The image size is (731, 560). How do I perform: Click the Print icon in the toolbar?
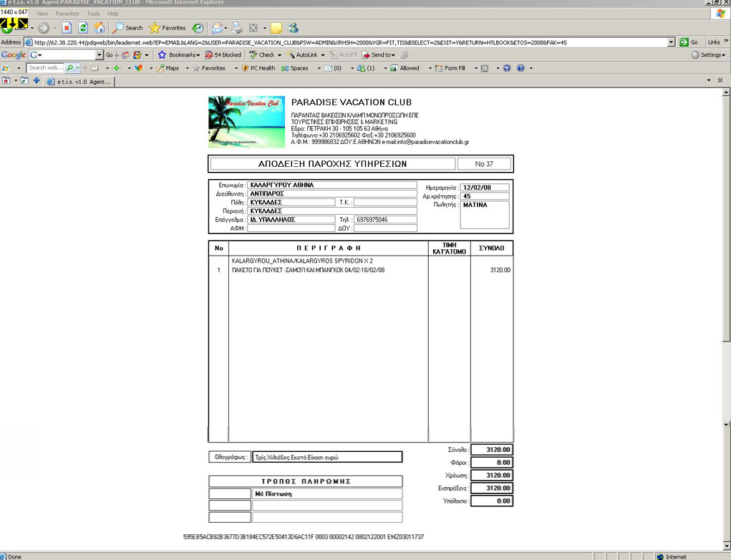click(237, 28)
